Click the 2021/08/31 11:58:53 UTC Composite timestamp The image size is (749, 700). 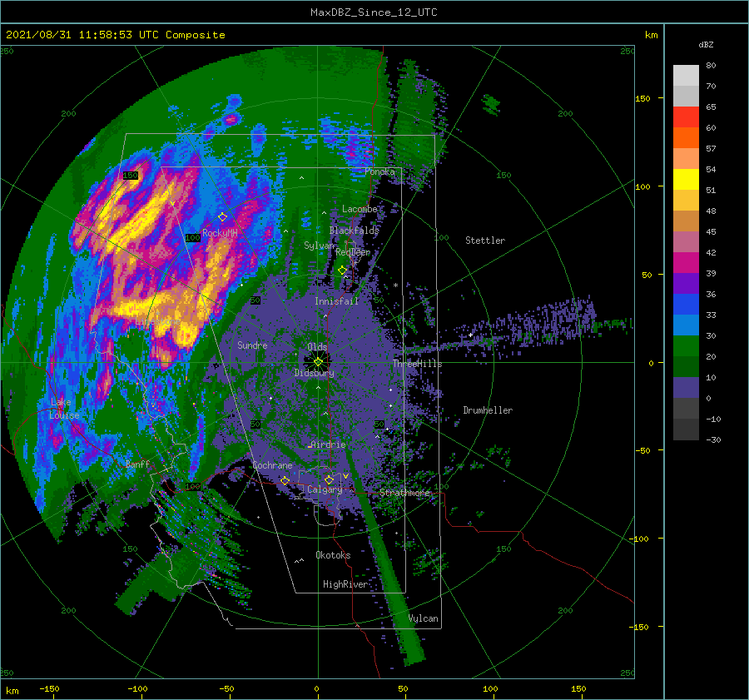(x=115, y=35)
